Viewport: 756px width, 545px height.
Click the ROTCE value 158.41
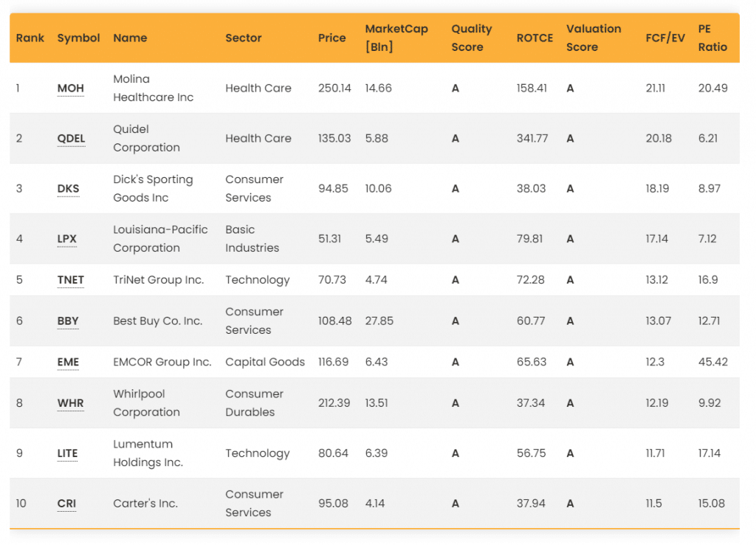tap(532, 89)
